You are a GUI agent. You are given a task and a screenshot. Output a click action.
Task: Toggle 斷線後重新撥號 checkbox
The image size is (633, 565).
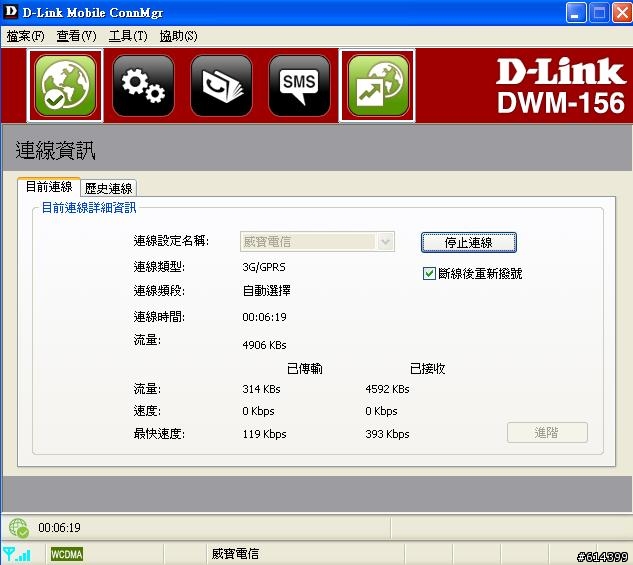[429, 274]
